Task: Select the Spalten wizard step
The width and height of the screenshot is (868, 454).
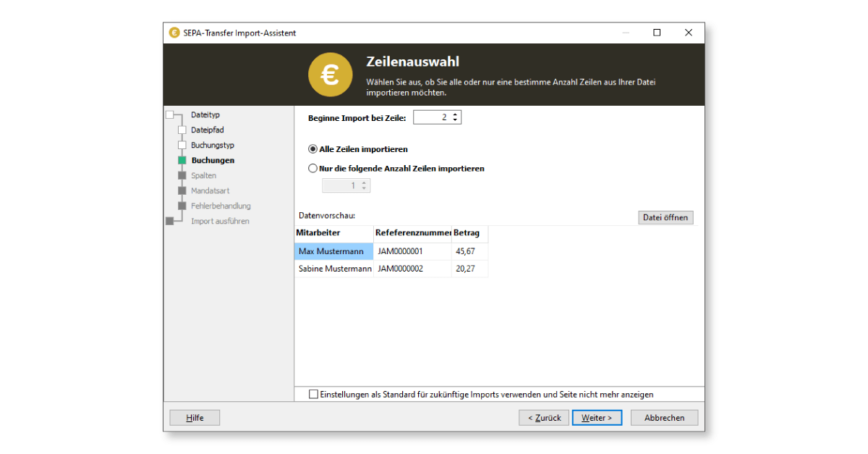Action: click(x=203, y=175)
